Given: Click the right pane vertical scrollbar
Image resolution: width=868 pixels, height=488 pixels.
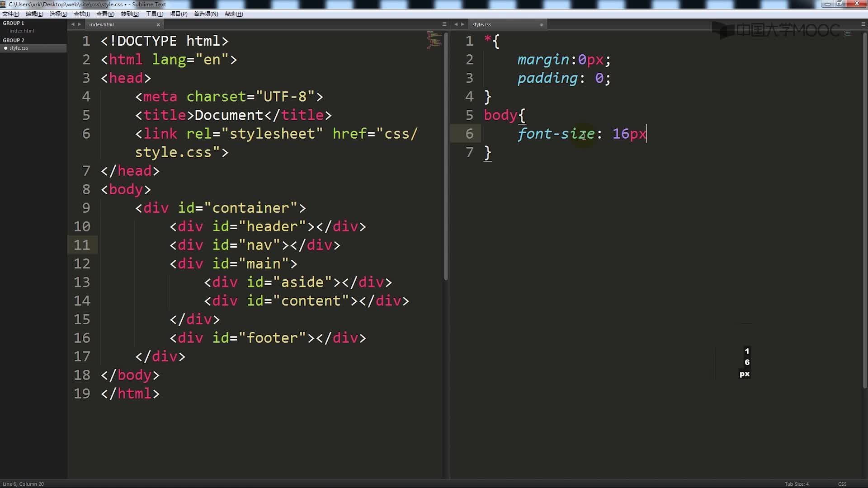Looking at the screenshot, I should click(x=865, y=210).
